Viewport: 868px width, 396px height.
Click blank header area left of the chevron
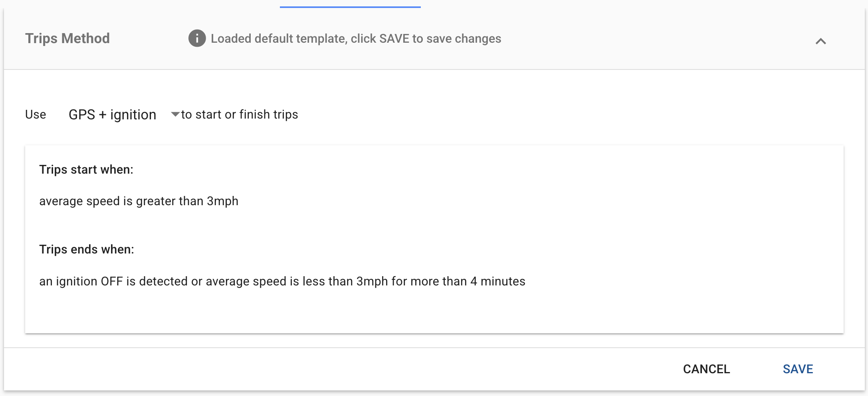659,39
